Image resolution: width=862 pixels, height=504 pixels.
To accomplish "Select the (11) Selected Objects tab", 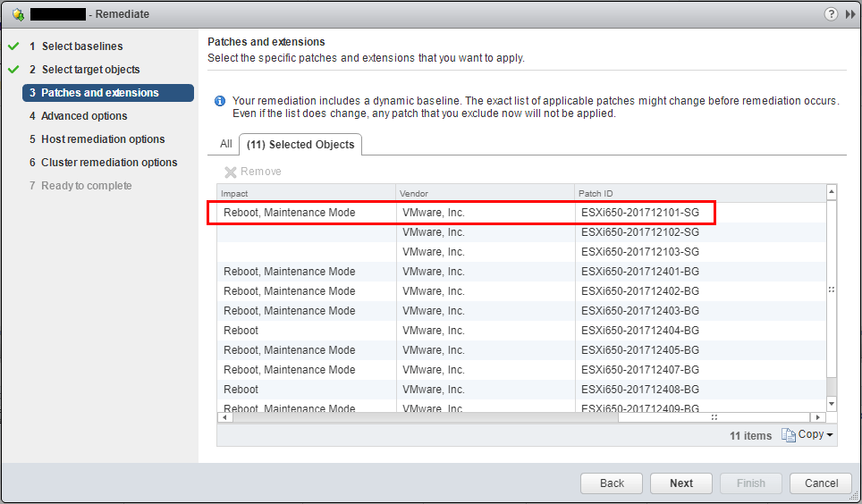I will click(300, 144).
